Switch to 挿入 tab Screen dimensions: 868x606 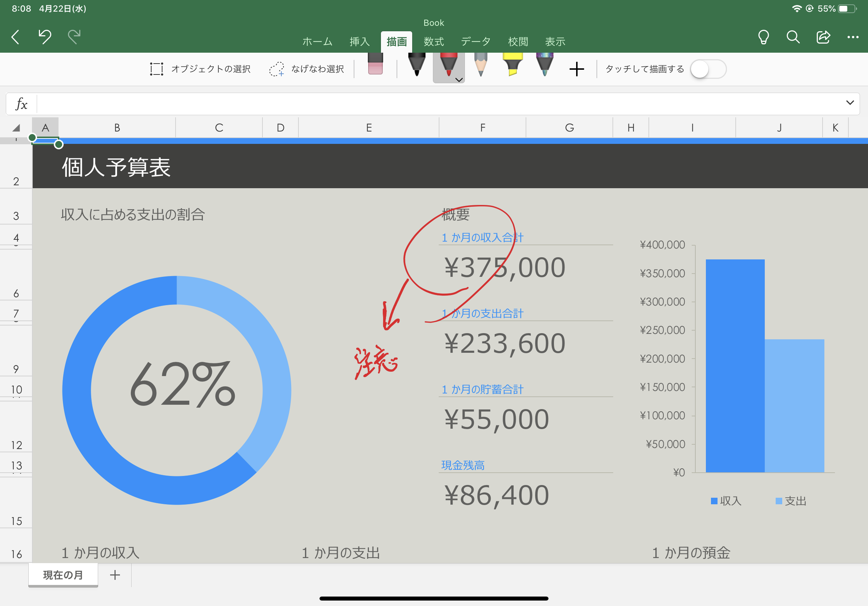click(359, 41)
